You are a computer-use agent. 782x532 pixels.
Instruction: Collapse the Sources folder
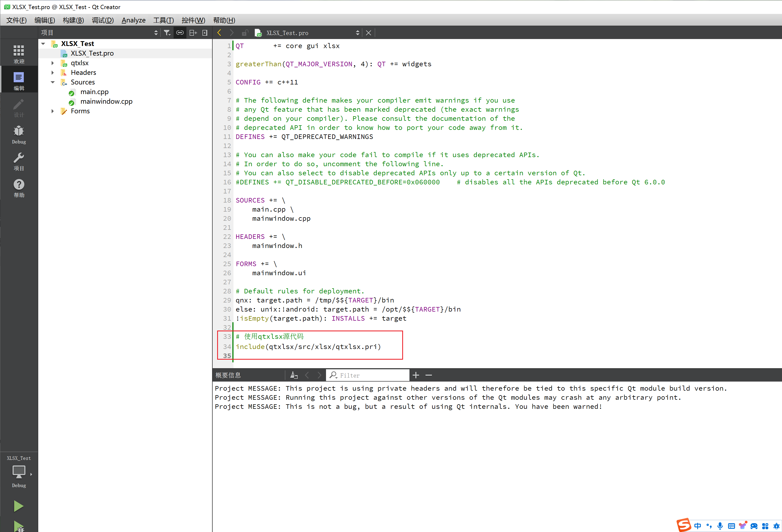pyautogui.click(x=52, y=82)
